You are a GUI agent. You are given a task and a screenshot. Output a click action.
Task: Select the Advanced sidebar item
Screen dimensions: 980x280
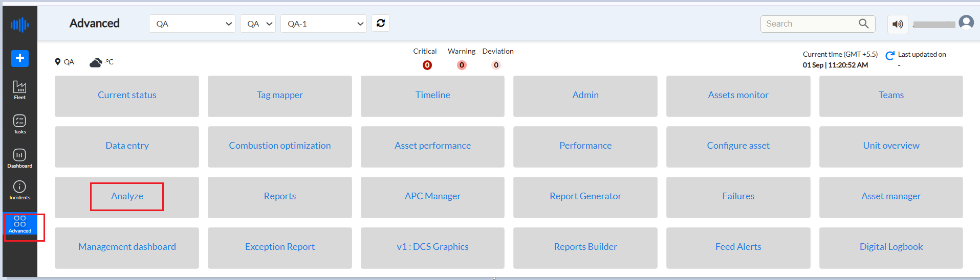[20, 224]
